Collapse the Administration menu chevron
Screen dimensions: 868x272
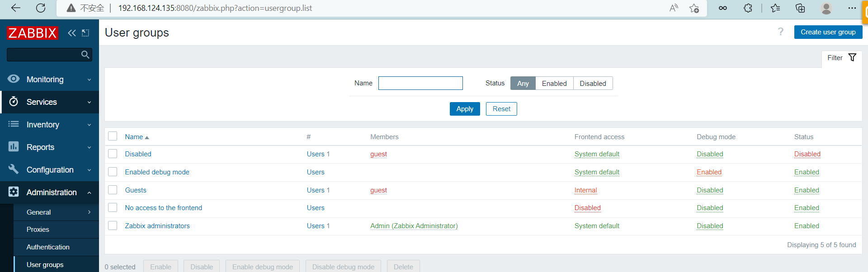tap(89, 192)
